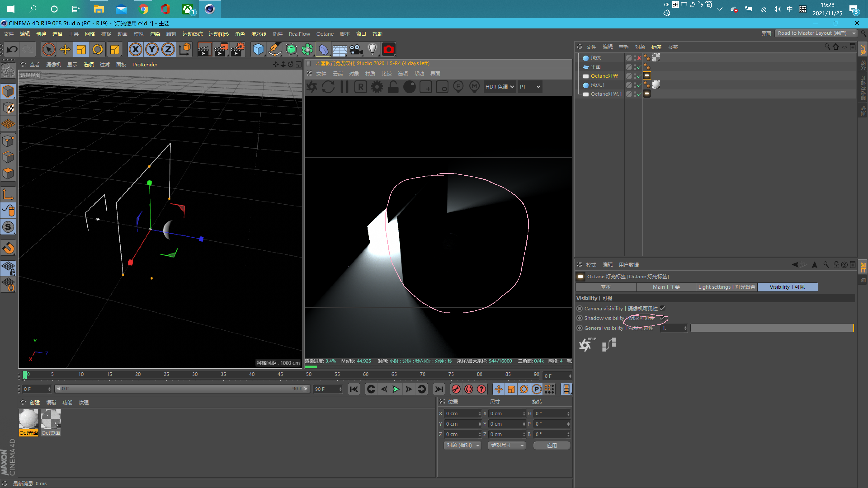Switch to the Light settings tab

tap(726, 287)
